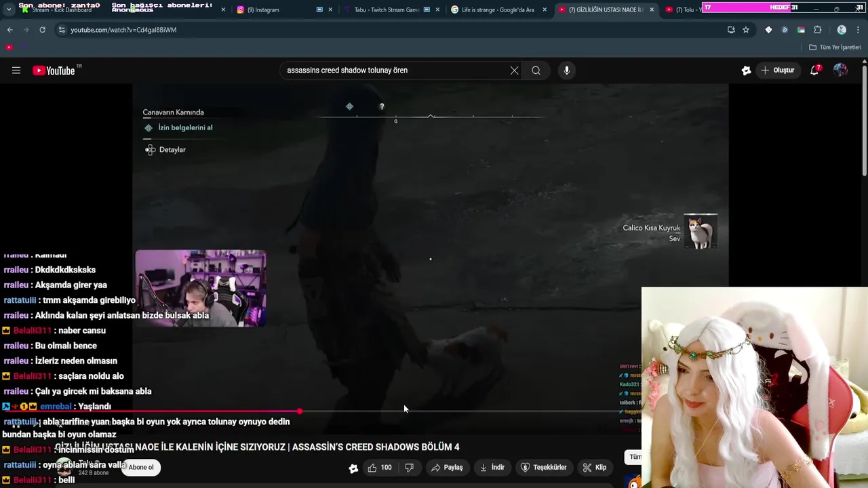Start voice search with microphone icon

[567, 70]
